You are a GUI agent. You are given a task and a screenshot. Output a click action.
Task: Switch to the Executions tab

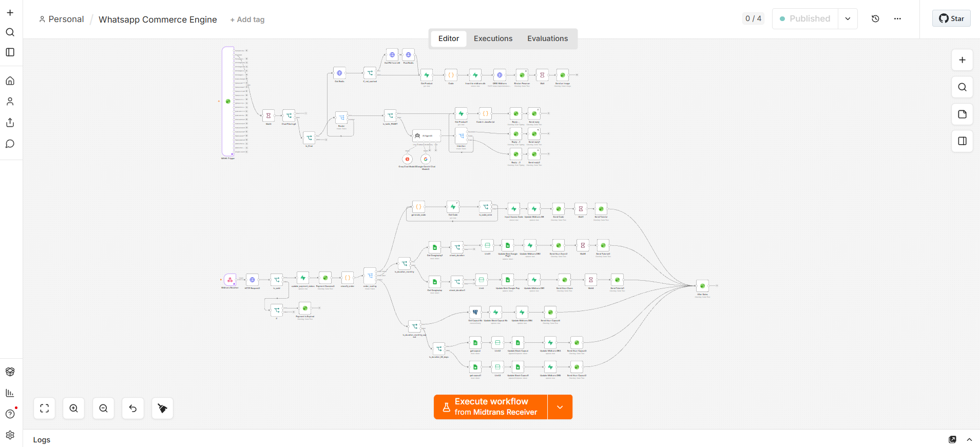coord(493,38)
